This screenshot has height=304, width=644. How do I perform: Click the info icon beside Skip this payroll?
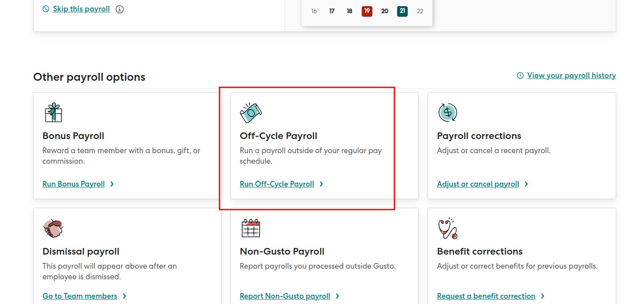[120, 9]
